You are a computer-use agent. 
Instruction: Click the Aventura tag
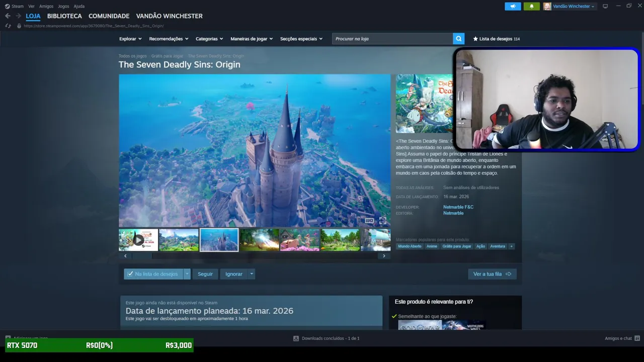(498, 246)
